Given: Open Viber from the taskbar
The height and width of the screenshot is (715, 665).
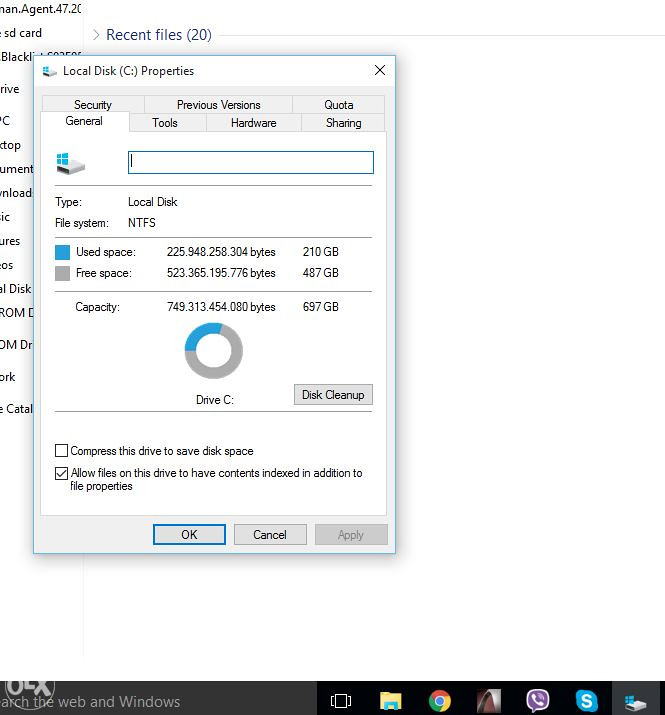Looking at the screenshot, I should pyautogui.click(x=537, y=700).
